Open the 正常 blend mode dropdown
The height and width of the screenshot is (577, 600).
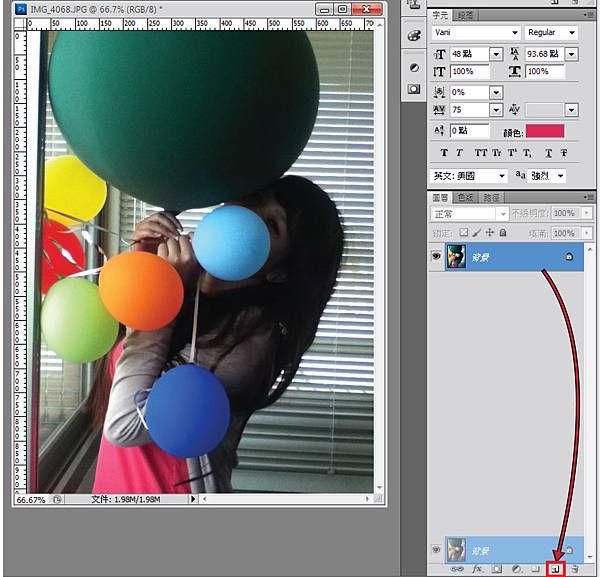point(469,214)
